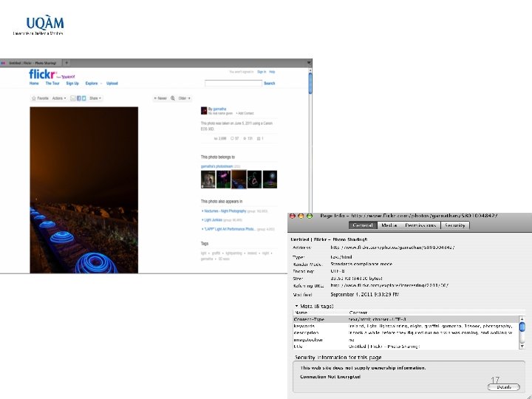Click the Details button in Page Info
This screenshot has width=532, height=399.
[x=504, y=387]
